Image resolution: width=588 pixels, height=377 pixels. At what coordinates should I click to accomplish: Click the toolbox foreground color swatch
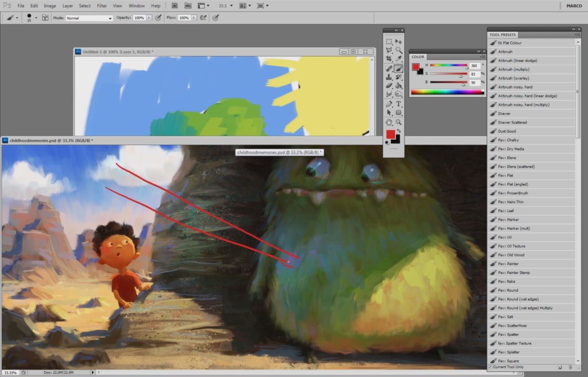(x=390, y=135)
